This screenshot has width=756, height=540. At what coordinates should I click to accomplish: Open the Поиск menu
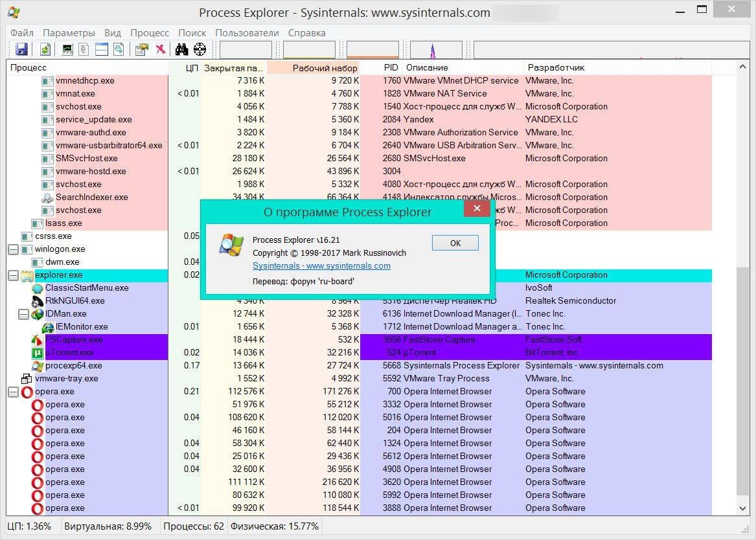(x=192, y=33)
